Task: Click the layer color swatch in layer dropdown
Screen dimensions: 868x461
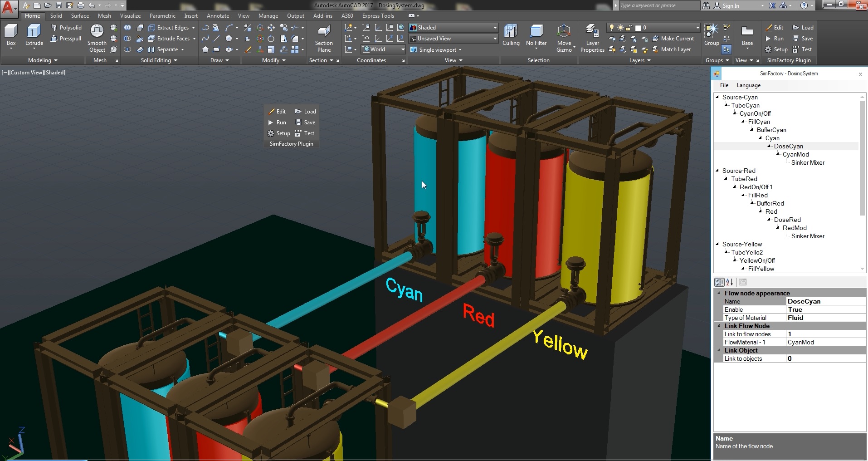Action: 638,28
